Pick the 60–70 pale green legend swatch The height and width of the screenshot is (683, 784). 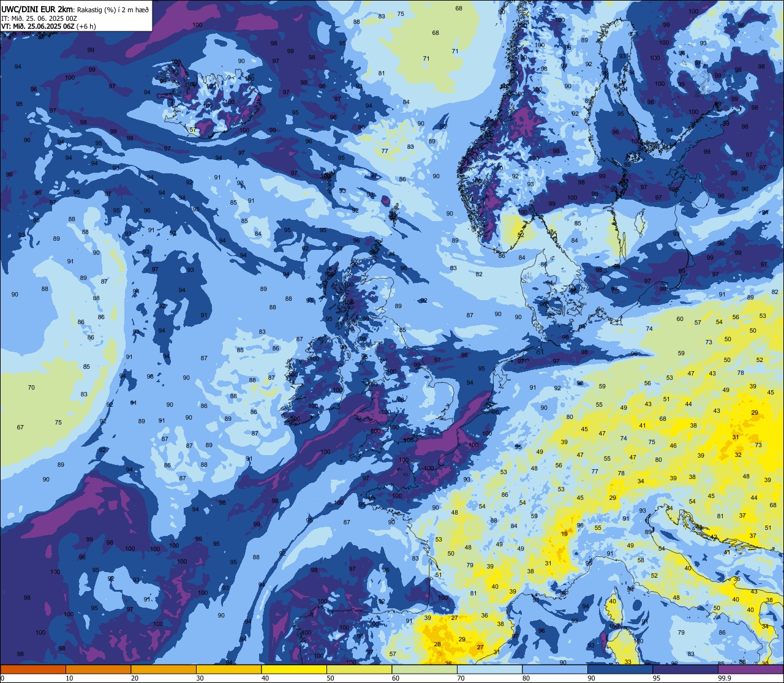424,669
